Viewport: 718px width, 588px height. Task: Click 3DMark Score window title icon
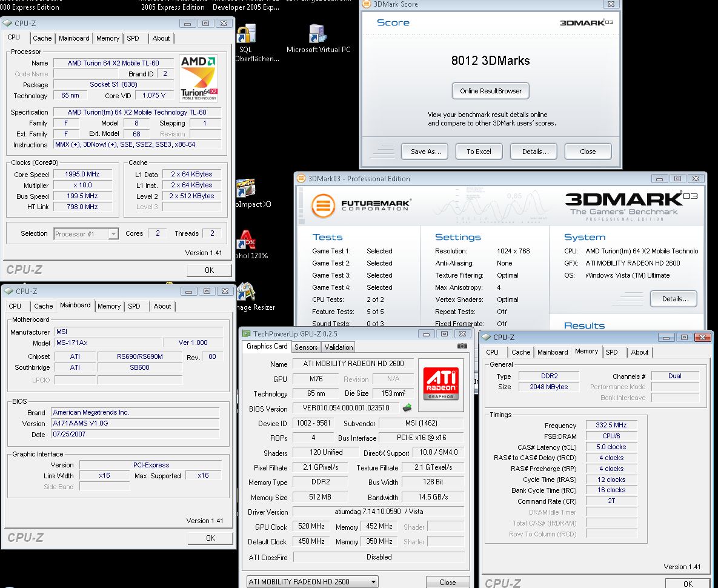point(367,4)
